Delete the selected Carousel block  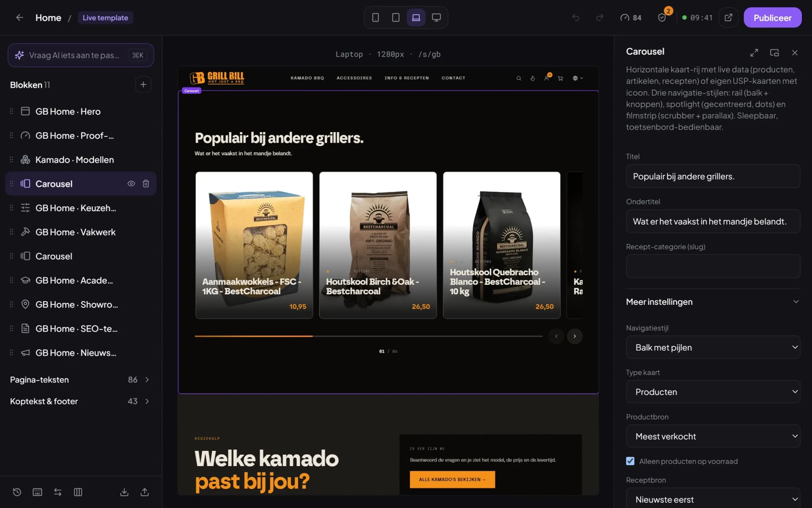click(146, 184)
